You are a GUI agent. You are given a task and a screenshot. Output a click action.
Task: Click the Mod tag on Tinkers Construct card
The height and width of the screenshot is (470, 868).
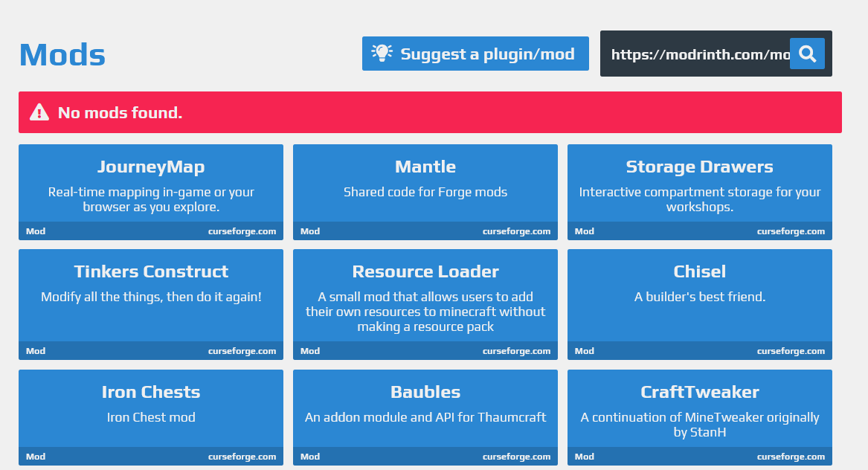(36, 351)
